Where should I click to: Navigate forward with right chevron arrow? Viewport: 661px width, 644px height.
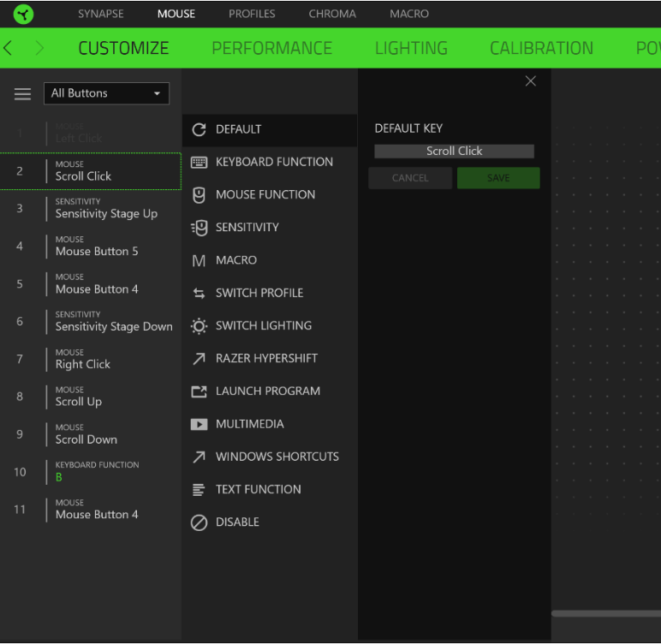(x=39, y=48)
